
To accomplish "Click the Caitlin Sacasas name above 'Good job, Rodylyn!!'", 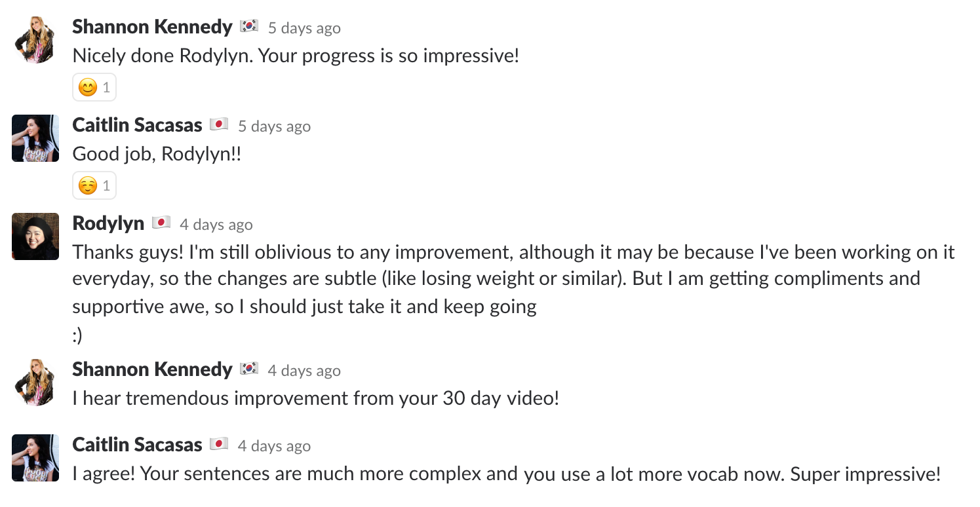I will point(137,124).
